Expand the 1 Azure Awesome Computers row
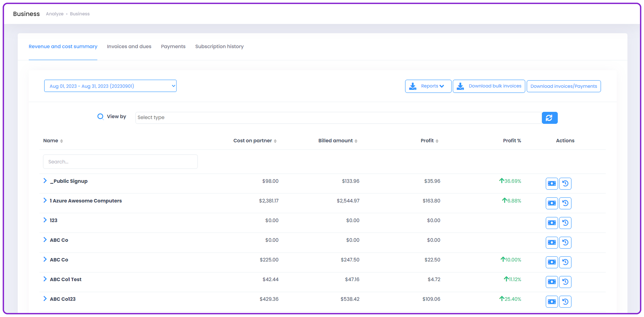644x317 pixels. coord(45,200)
